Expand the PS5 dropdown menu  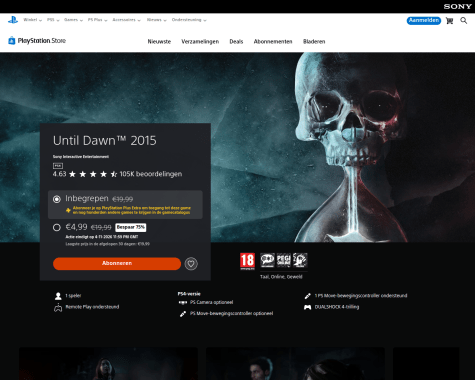(x=53, y=20)
